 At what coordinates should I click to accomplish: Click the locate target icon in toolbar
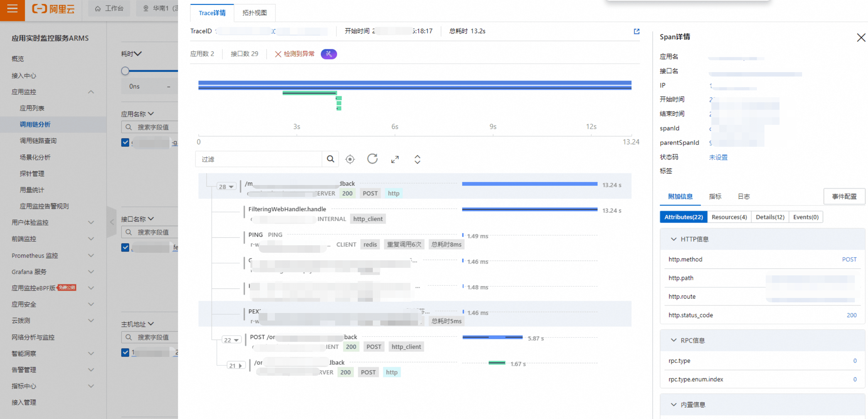pos(350,159)
